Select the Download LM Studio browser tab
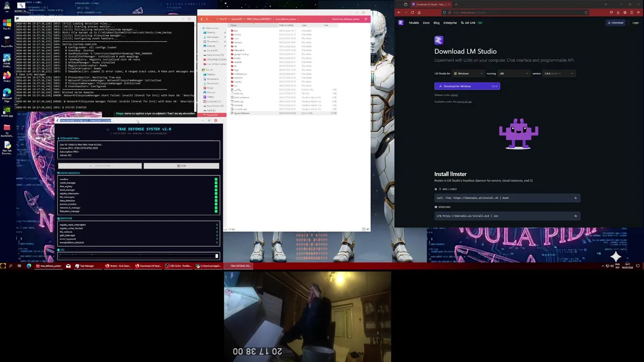The width and height of the screenshot is (644, 362). tap(431, 5)
